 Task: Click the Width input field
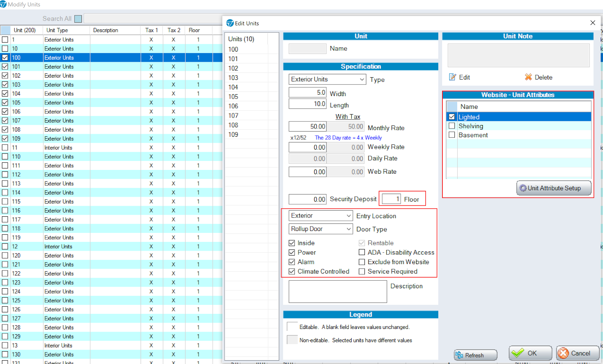[x=308, y=93]
